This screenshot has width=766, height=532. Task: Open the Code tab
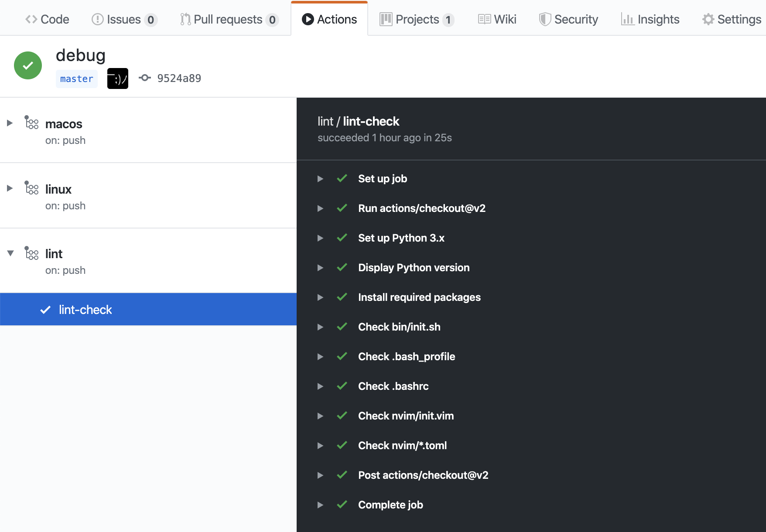(47, 19)
